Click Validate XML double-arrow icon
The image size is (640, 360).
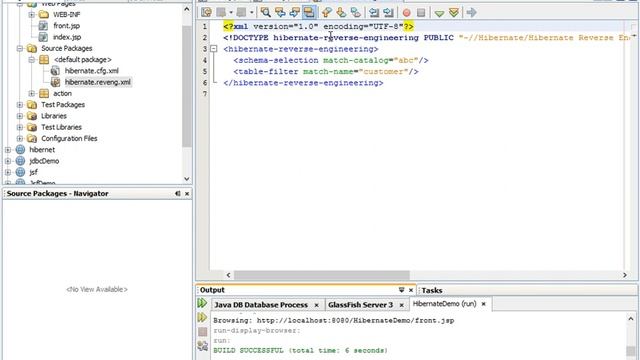pyautogui.click(x=453, y=13)
